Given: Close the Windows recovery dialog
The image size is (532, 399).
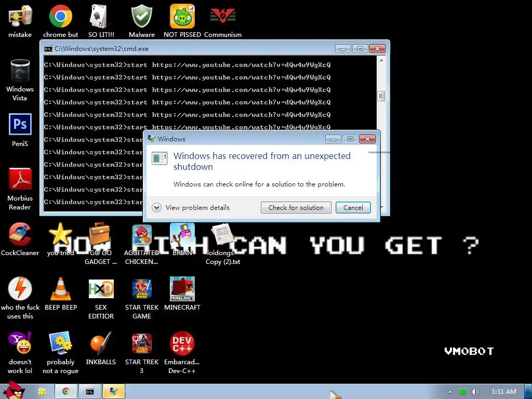Looking at the screenshot, I should [x=367, y=139].
